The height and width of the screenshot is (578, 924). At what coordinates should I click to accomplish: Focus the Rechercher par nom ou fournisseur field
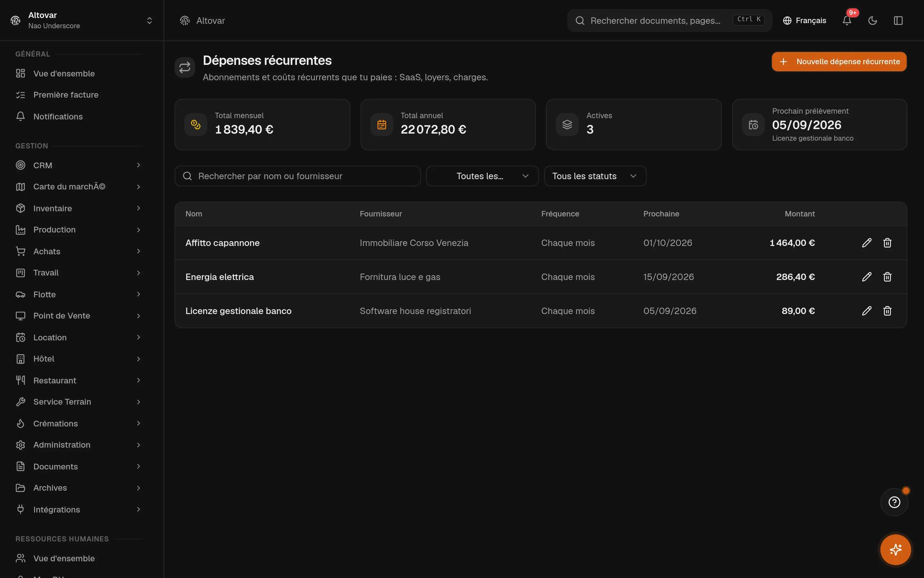(x=297, y=176)
